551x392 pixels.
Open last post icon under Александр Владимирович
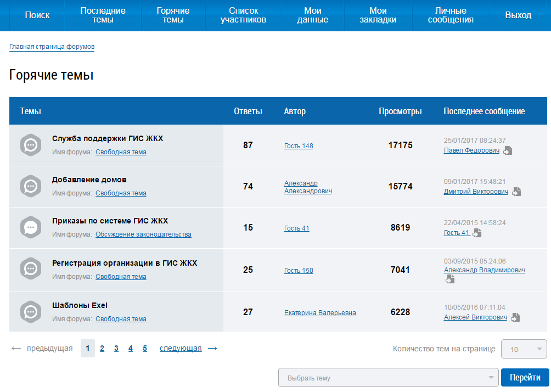(x=449, y=279)
